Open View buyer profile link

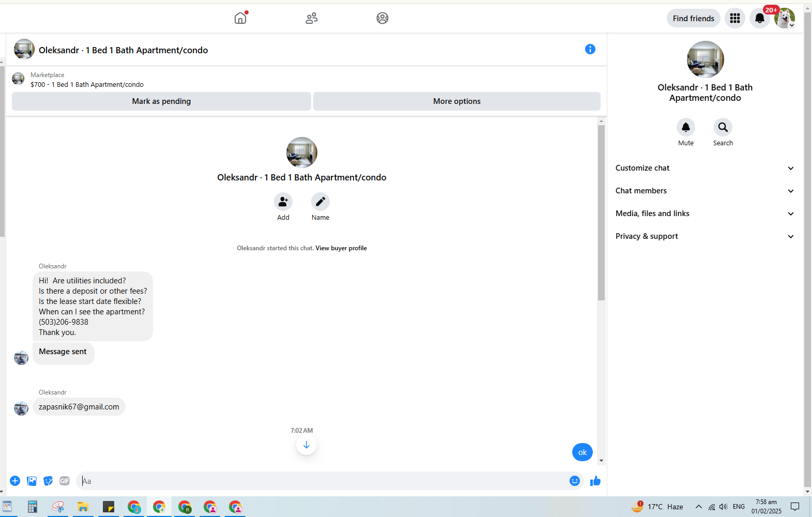[x=341, y=248]
